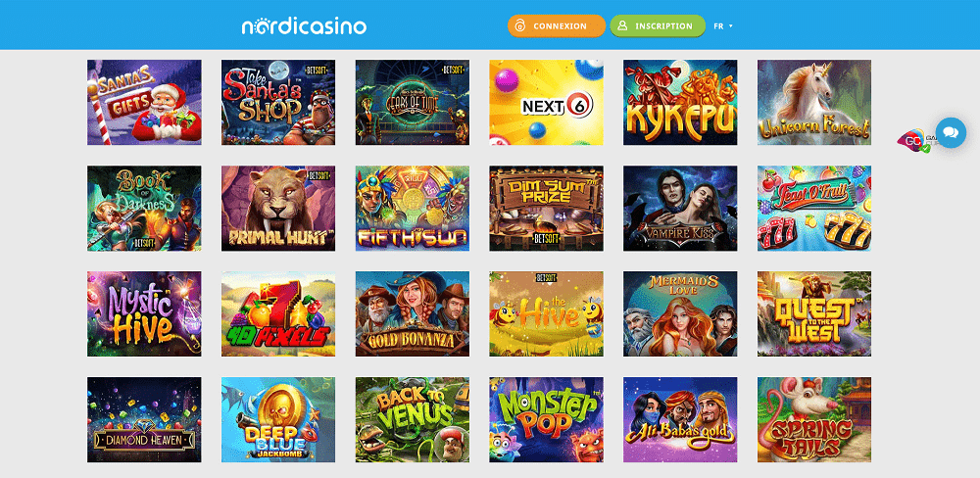Click the INSCRIPTION sign-up button
Image resolution: width=980 pixels, height=478 pixels.
pos(658,26)
